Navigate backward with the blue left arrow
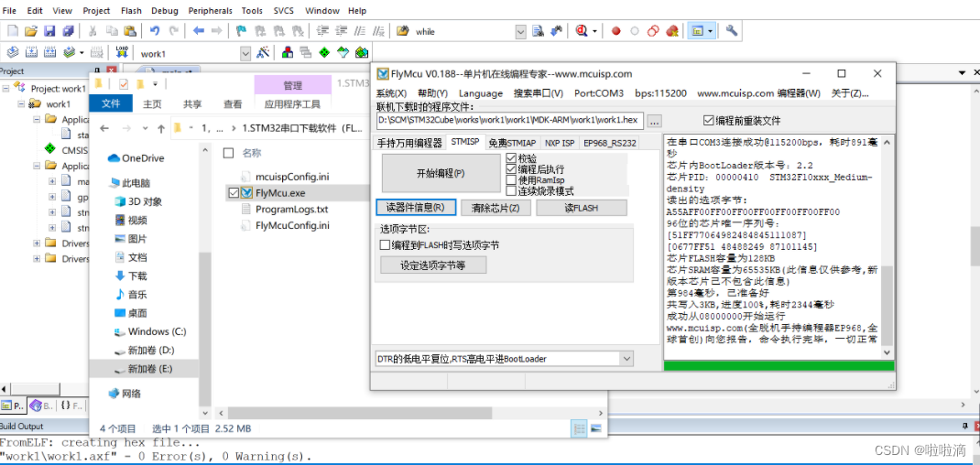This screenshot has width=980, height=465. [199, 30]
